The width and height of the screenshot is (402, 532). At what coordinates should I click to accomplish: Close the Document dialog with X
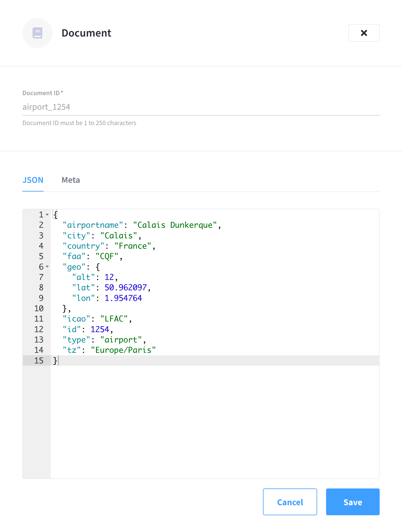[364, 33]
